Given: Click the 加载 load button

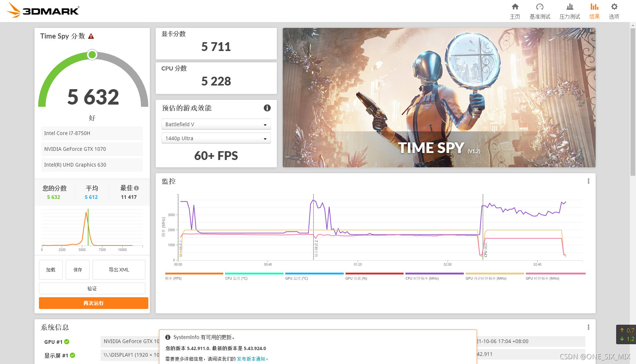Looking at the screenshot, I should [x=51, y=270].
